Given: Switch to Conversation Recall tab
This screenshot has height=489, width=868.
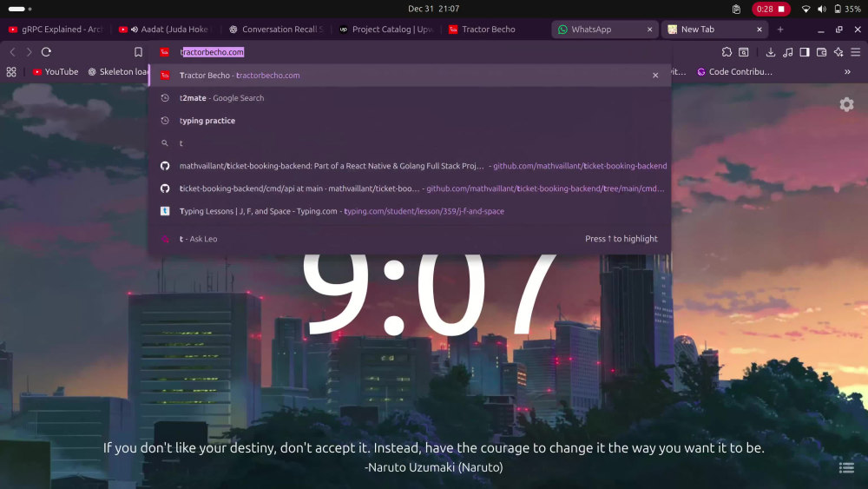Looking at the screenshot, I should pos(276,30).
